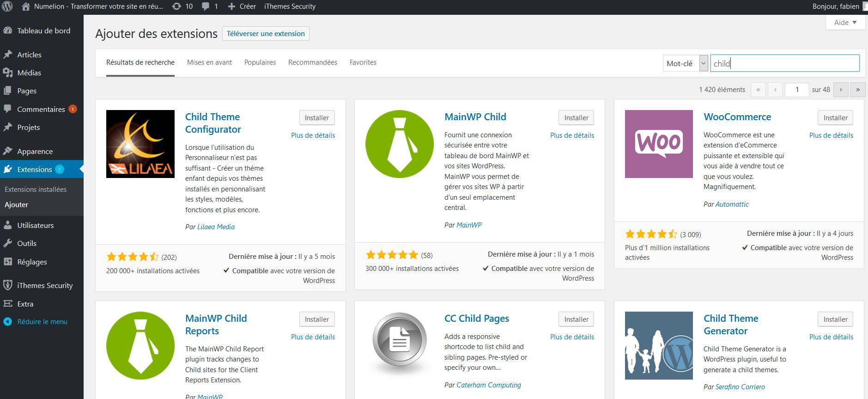Go to next results page
Image resolution: width=868 pixels, height=399 pixels.
(841, 90)
